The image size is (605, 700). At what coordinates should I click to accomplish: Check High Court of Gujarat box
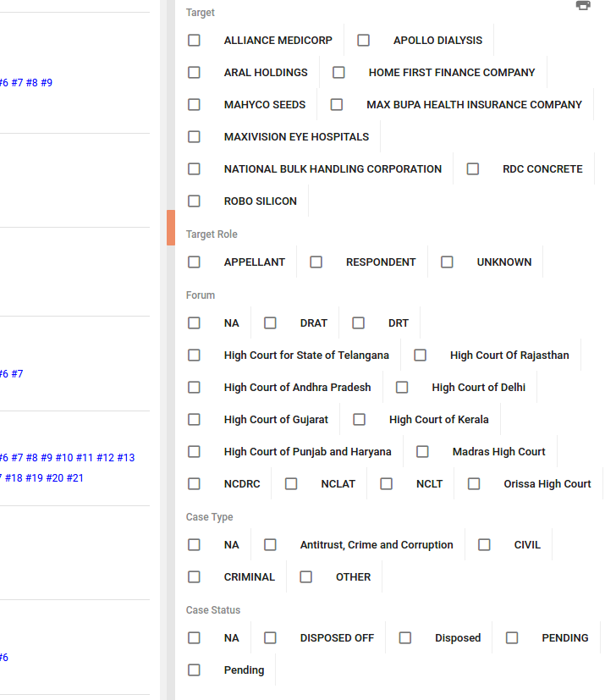(194, 419)
